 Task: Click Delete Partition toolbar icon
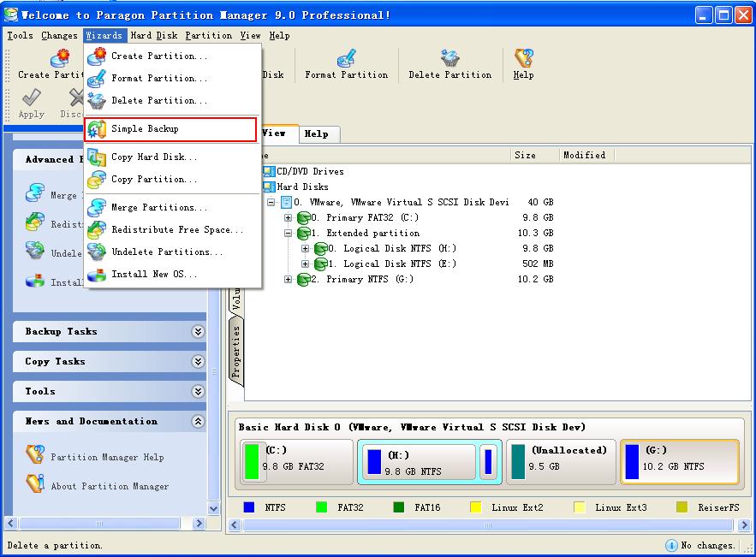pos(449,58)
